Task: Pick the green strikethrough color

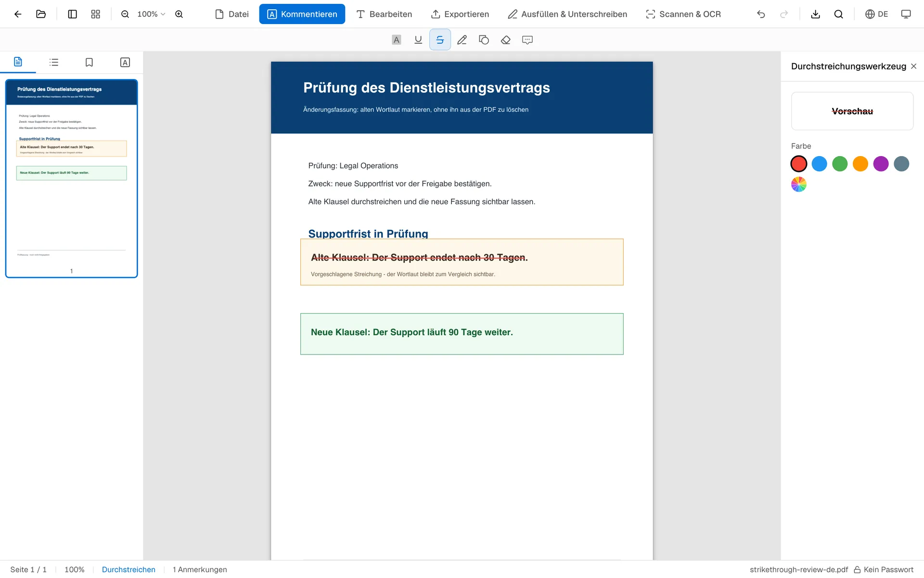Action: pos(840,164)
